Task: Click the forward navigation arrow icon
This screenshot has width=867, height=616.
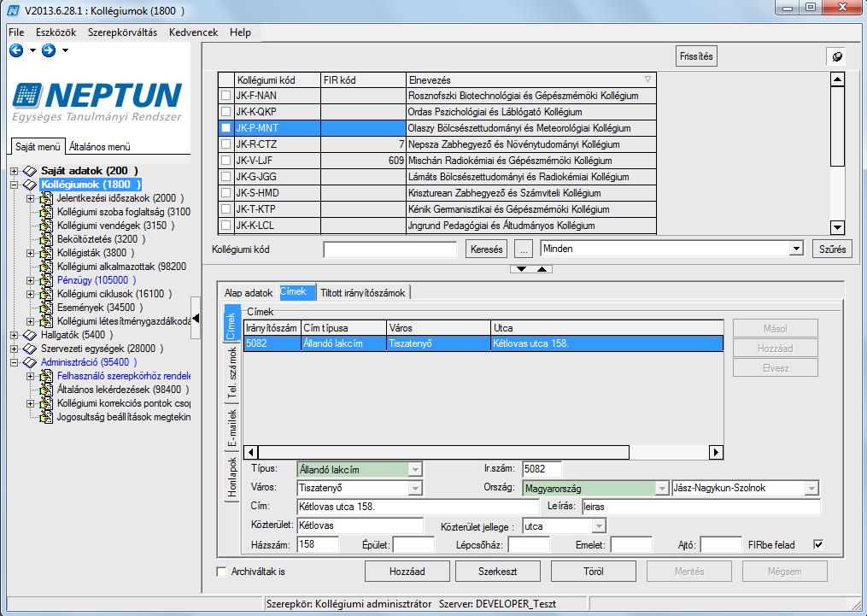Action: 49,50
